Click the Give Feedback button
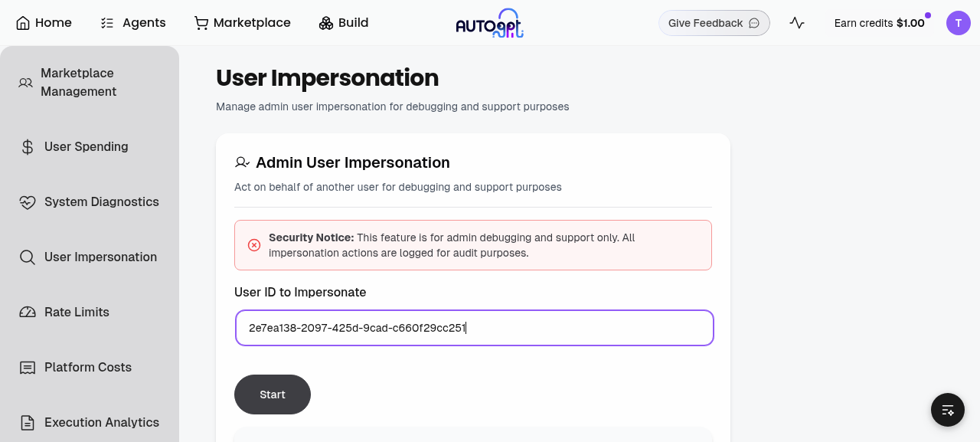Screen dimensions: 980x442 [714, 23]
